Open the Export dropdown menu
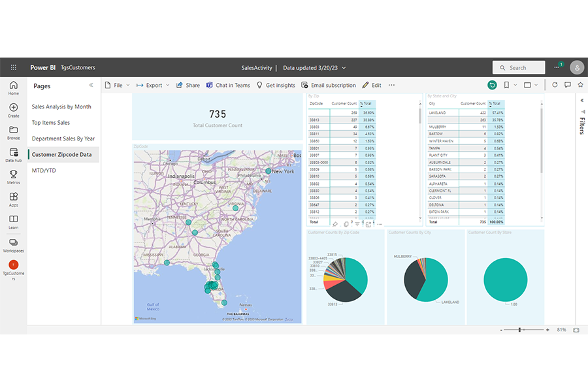588x392 pixels. pyautogui.click(x=154, y=85)
